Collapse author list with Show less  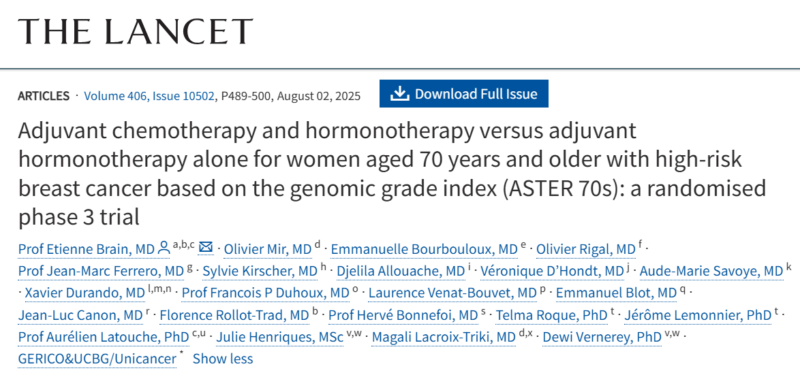point(222,359)
